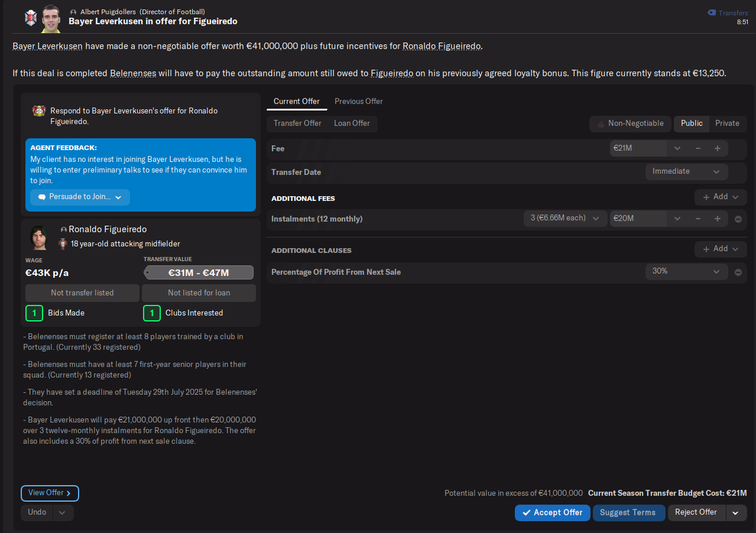Click the instalments amount field €20M
756x533 pixels.
click(x=638, y=219)
